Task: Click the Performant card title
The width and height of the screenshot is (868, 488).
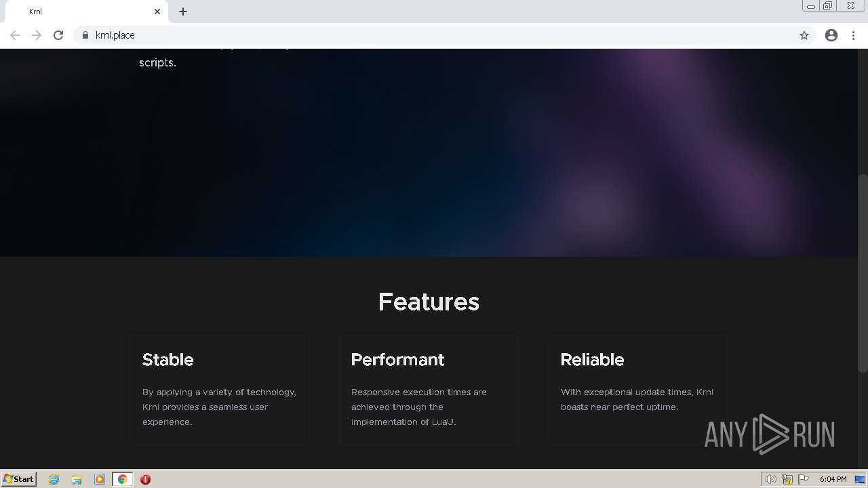Action: click(398, 360)
